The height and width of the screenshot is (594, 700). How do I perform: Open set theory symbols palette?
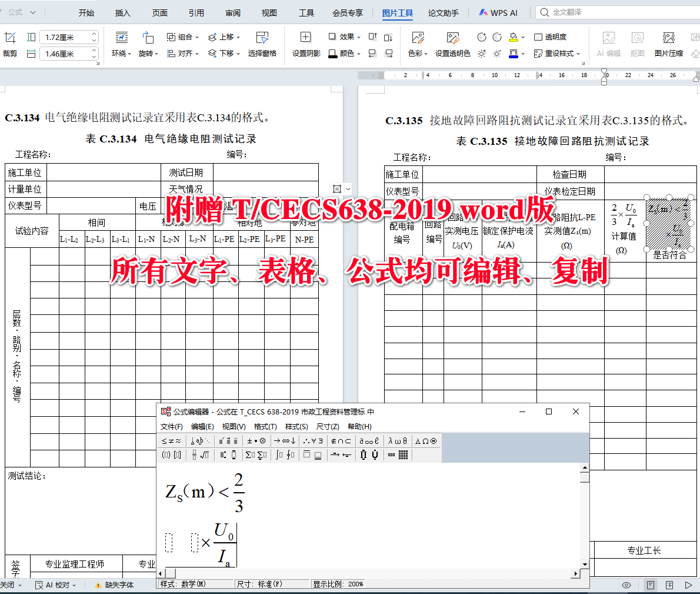[341, 441]
